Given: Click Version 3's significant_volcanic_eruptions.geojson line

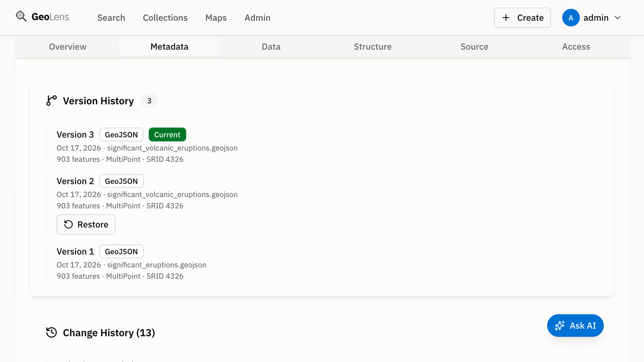Looking at the screenshot, I should coord(147,148).
